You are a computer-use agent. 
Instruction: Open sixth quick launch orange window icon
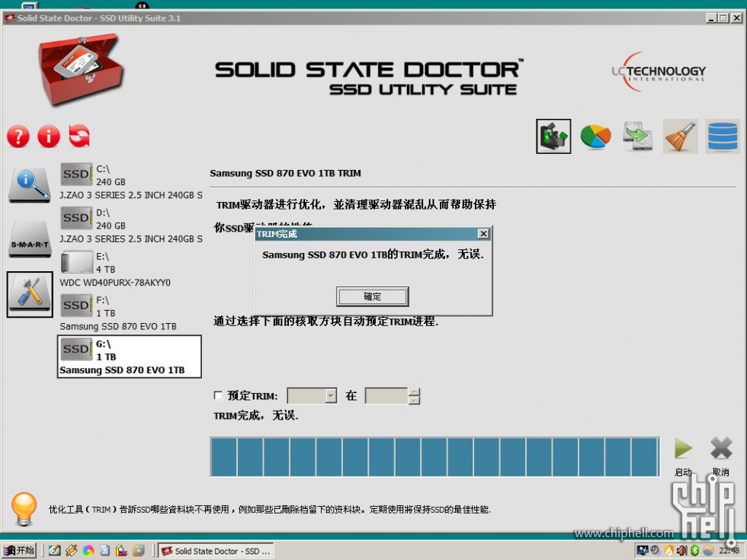coord(139,550)
